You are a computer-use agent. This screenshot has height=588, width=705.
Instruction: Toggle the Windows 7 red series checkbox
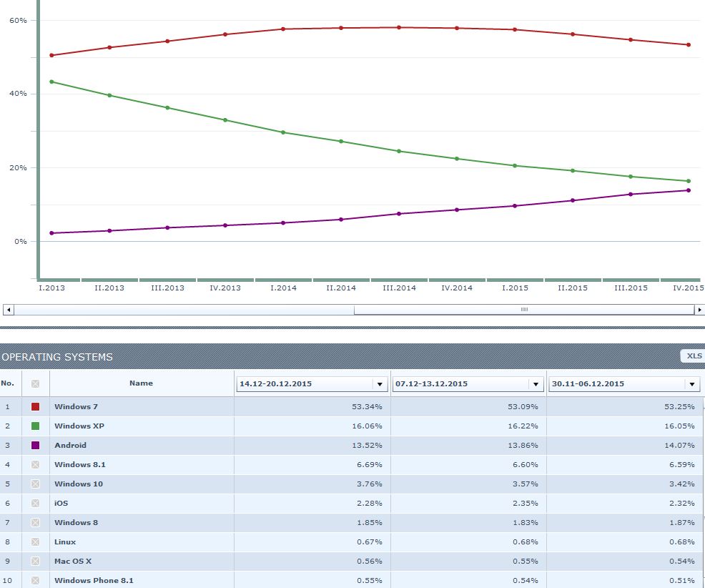coord(36,407)
